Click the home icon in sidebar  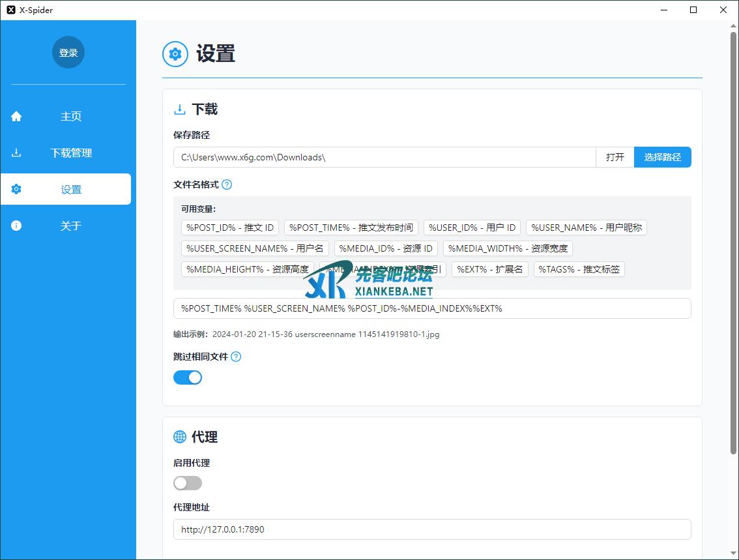click(x=16, y=116)
